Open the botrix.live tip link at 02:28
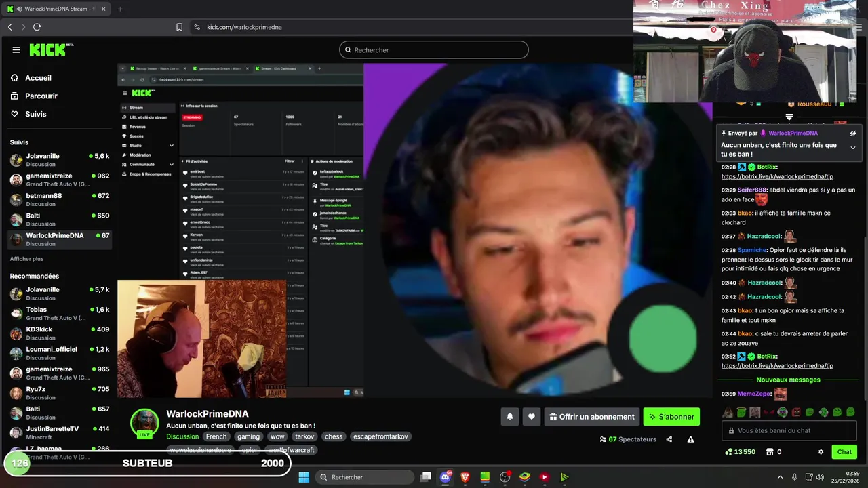868x488 pixels. (777, 176)
